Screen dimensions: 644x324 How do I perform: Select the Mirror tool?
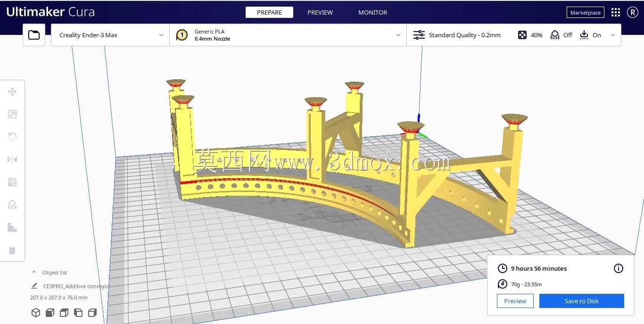point(12,159)
